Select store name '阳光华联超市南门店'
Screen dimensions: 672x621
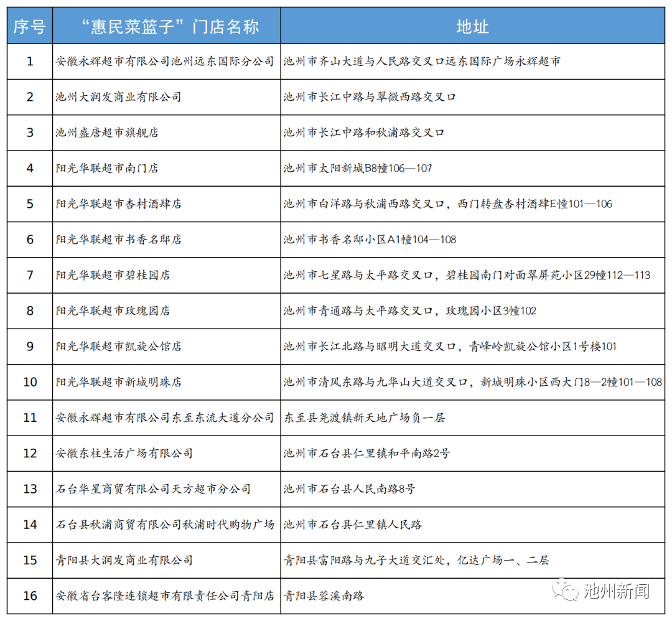pyautogui.click(x=107, y=168)
